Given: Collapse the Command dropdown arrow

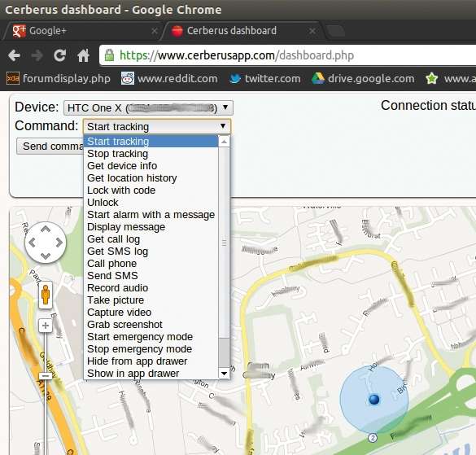Looking at the screenshot, I should point(223,126).
